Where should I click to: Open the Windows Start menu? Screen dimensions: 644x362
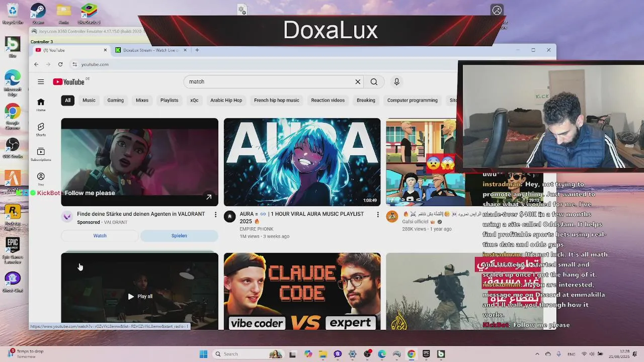[x=203, y=354]
